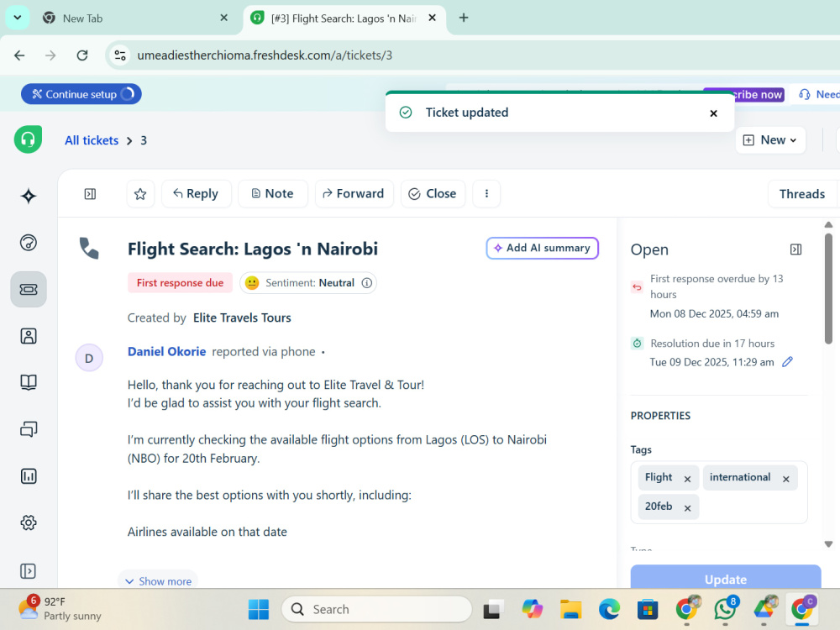This screenshot has height=630, width=840.
Task: Expand message with Show more
Action: [159, 581]
